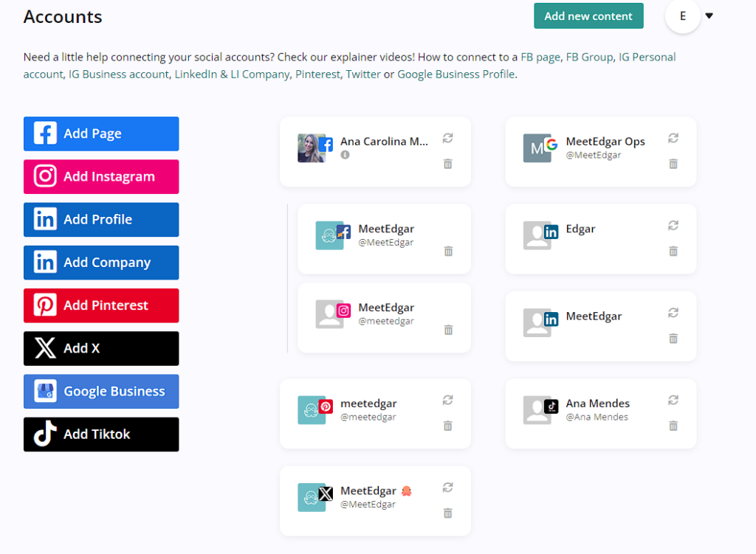Click the Accounts page heading
The height and width of the screenshot is (554, 756).
tap(63, 17)
